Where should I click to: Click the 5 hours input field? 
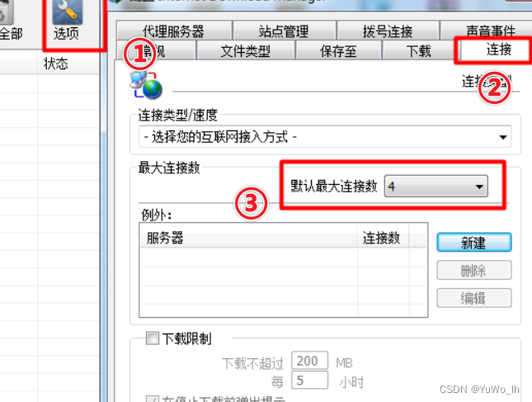(309, 380)
